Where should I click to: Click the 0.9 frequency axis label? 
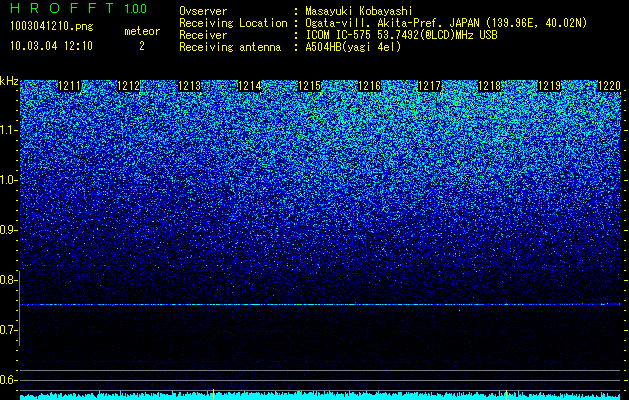click(x=8, y=230)
